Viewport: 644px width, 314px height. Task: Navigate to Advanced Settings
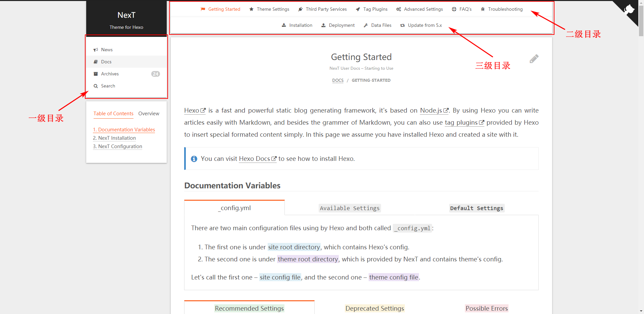[x=419, y=9]
